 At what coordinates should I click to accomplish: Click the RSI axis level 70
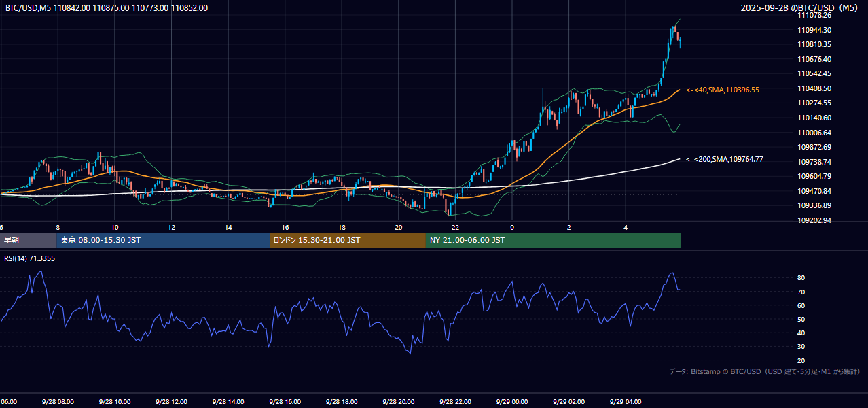pyautogui.click(x=801, y=292)
